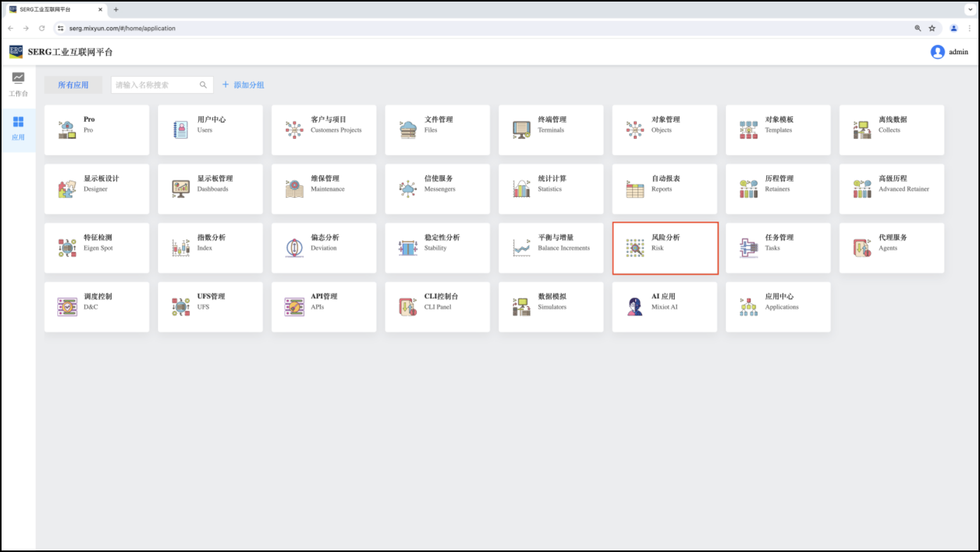Launch the Mixiot AI app icon
Screen dimensions: 980x552
(x=635, y=307)
